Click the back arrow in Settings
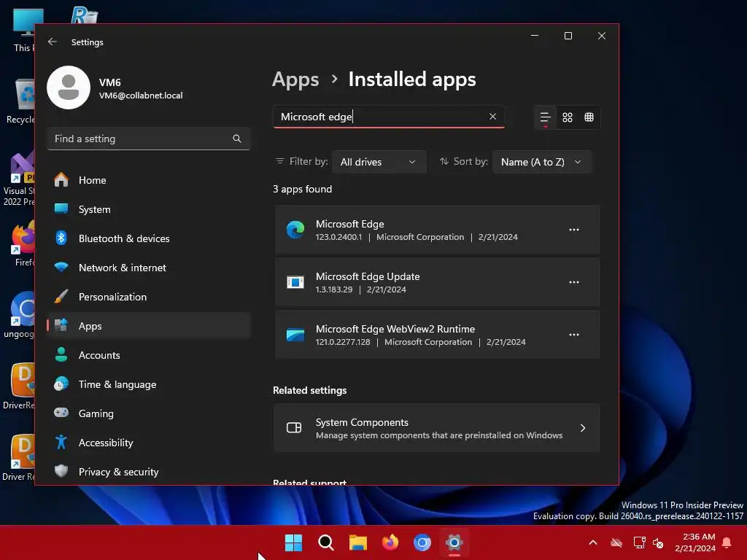This screenshot has width=747, height=560. pyautogui.click(x=53, y=42)
